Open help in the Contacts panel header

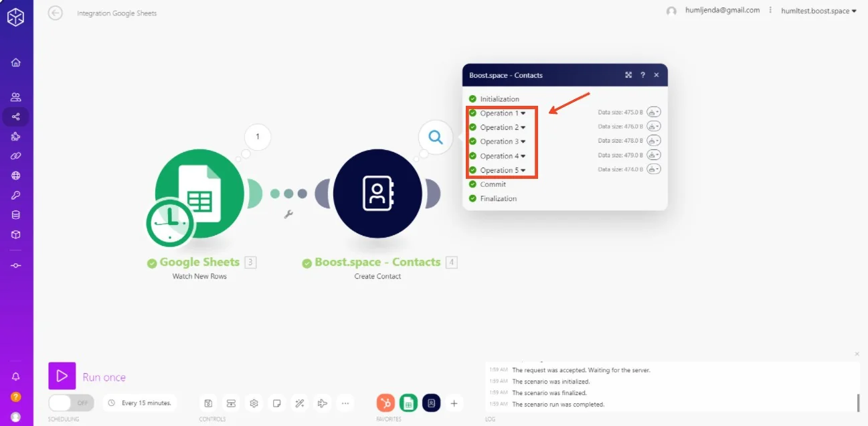click(x=642, y=75)
